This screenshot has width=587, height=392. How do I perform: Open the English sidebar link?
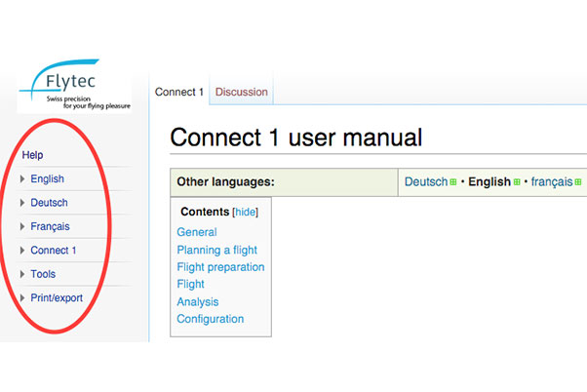[x=47, y=179]
